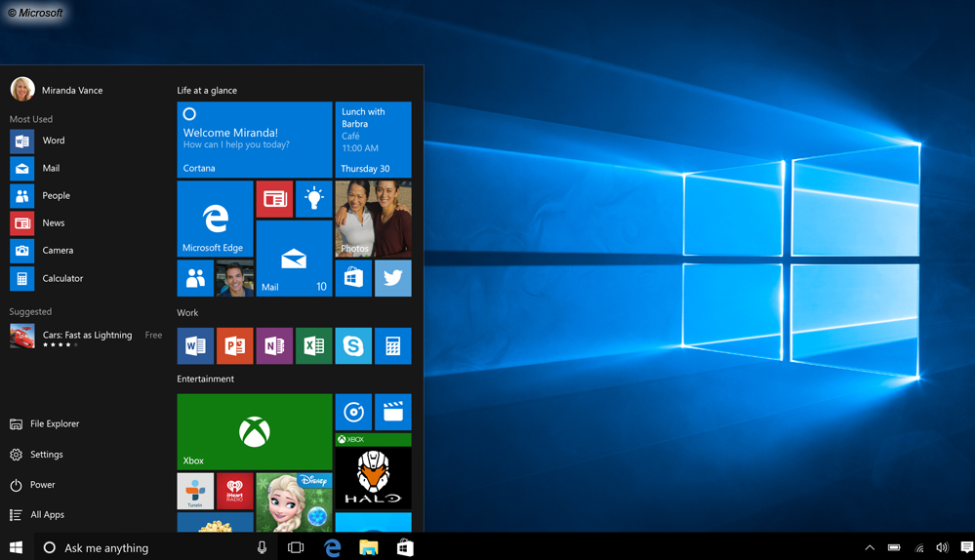Image resolution: width=975 pixels, height=560 pixels.
Task: Open the Store tile in start menu
Action: tap(353, 278)
